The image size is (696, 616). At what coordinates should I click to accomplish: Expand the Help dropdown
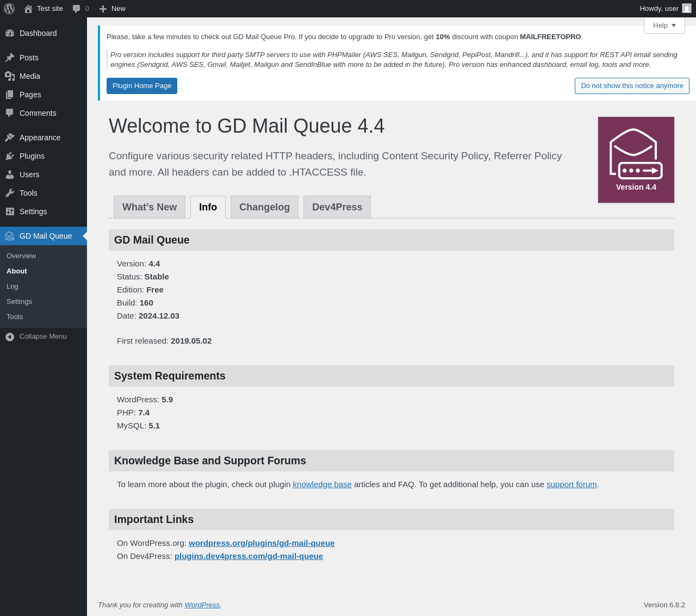(x=664, y=25)
